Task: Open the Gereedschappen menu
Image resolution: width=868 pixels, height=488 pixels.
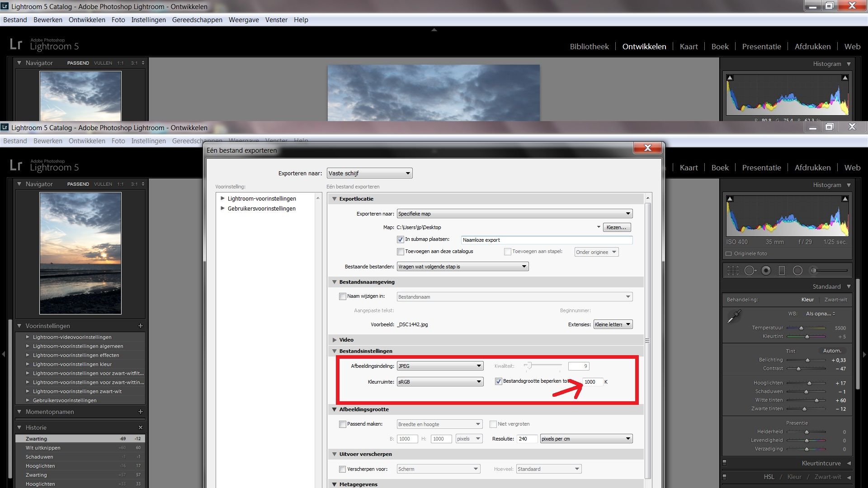Action: coord(197,20)
